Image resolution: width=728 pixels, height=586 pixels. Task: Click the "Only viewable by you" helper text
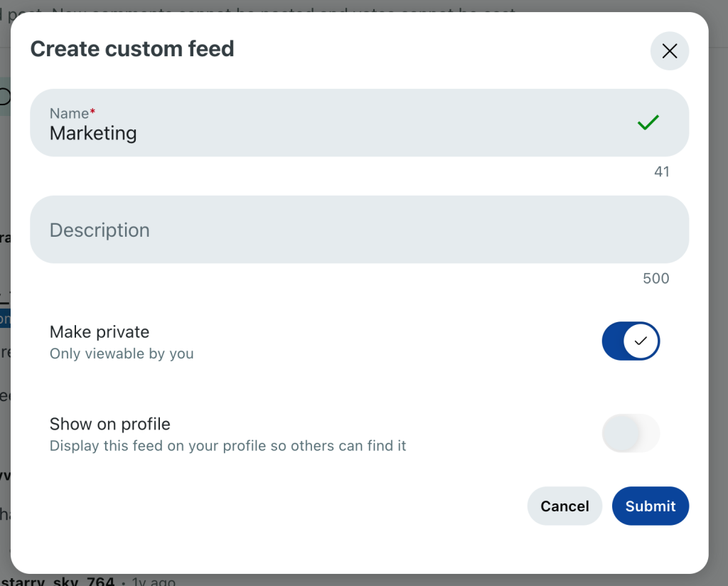click(122, 353)
